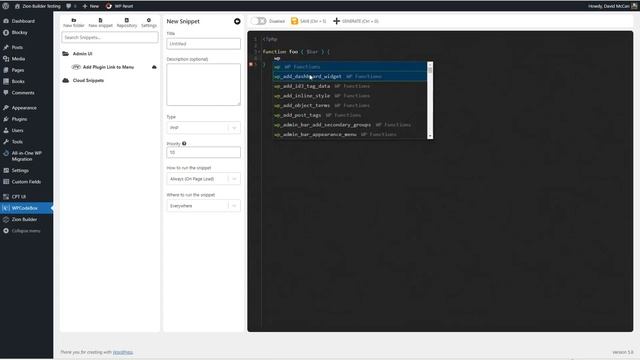This screenshot has width=640, height=360.
Task: Focus the Search Snippets field
Action: (110, 37)
